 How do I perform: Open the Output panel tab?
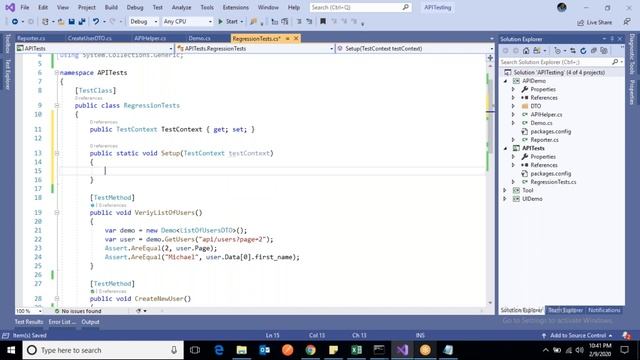[x=90, y=322]
